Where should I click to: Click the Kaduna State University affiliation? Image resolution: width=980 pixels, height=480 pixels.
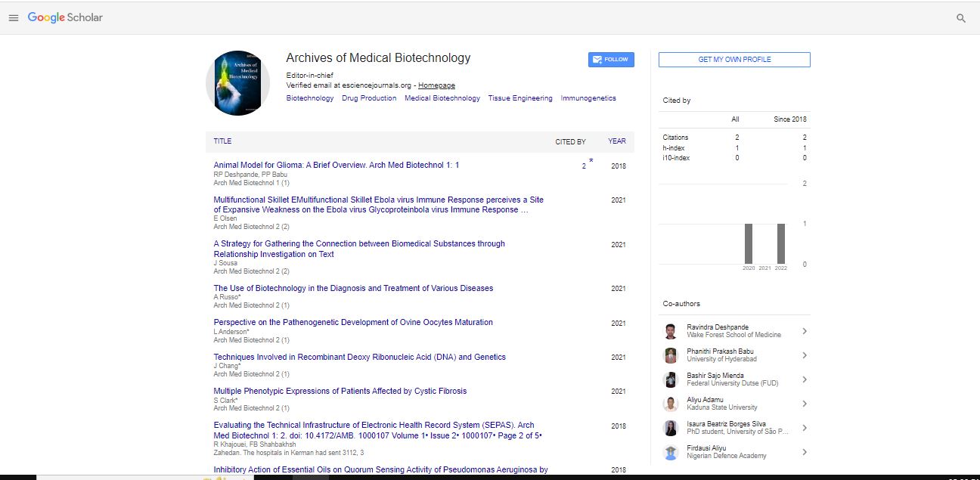coord(722,407)
